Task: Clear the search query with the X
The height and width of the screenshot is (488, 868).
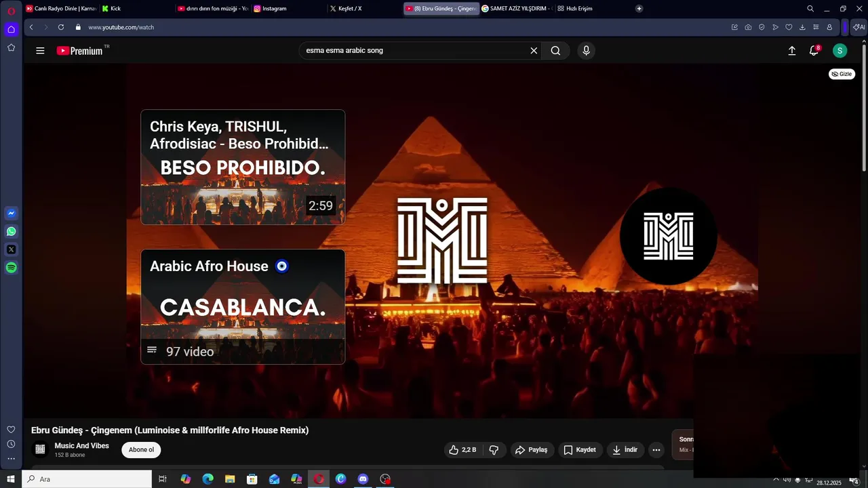Action: [x=534, y=51]
